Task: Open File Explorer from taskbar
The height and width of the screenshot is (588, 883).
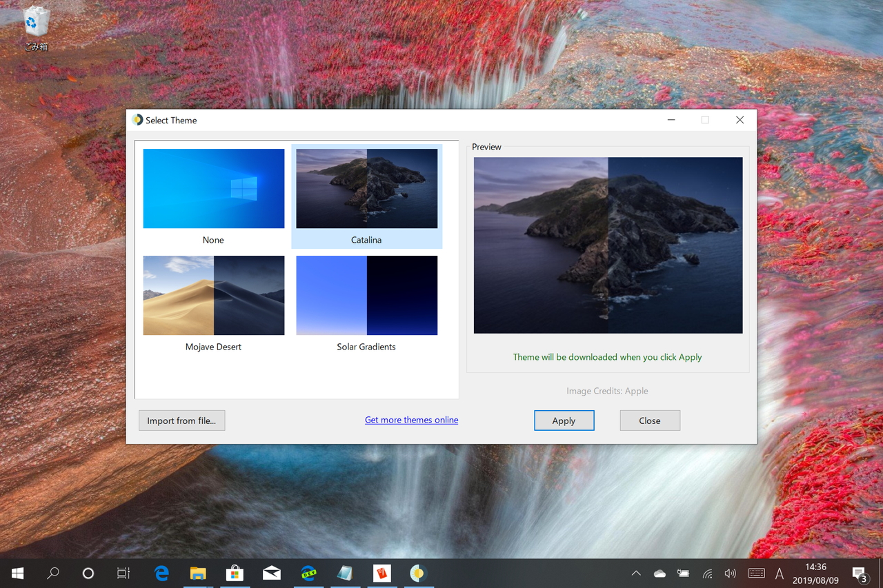Action: tap(199, 573)
